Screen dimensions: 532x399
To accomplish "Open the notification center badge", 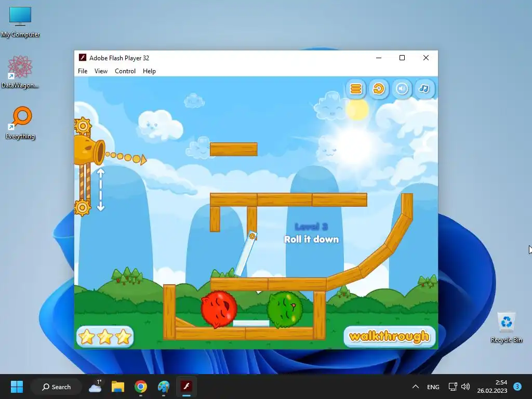I will point(517,387).
